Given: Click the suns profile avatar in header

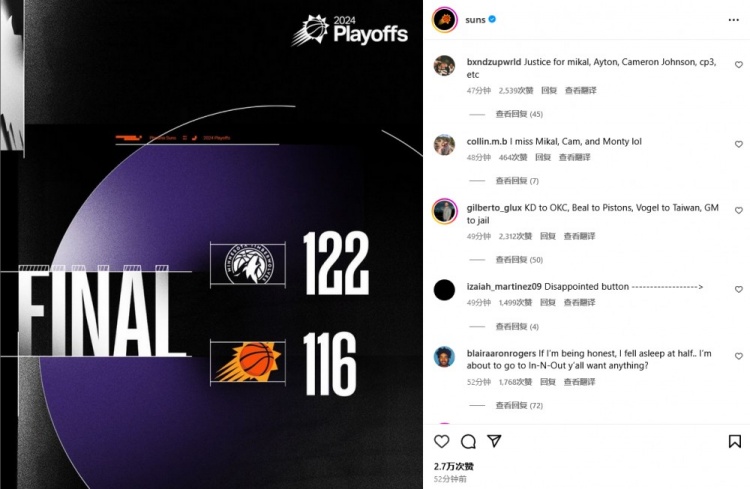Looking at the screenshot, I should point(445,20).
